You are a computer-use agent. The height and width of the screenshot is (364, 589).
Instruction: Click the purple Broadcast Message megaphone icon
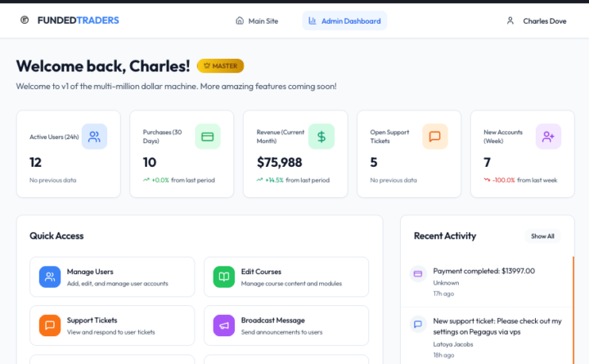click(x=224, y=326)
